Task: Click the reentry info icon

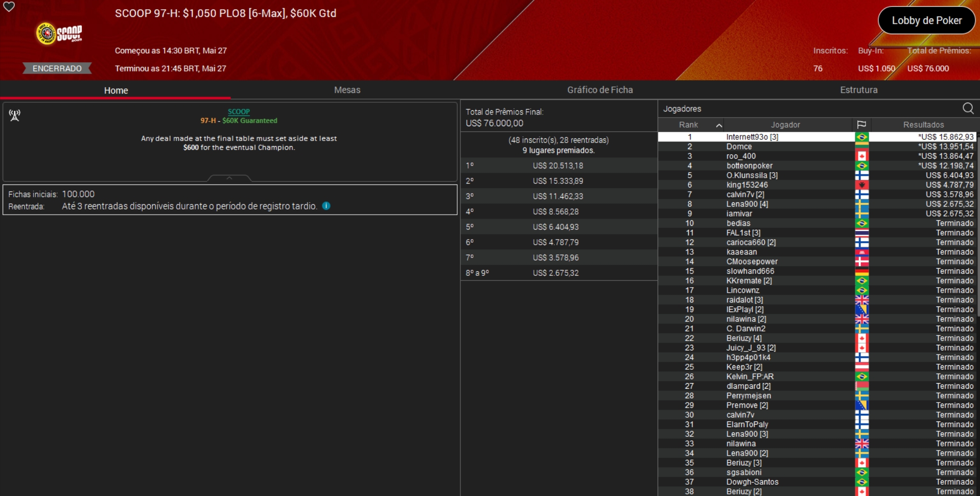Action: click(x=326, y=206)
